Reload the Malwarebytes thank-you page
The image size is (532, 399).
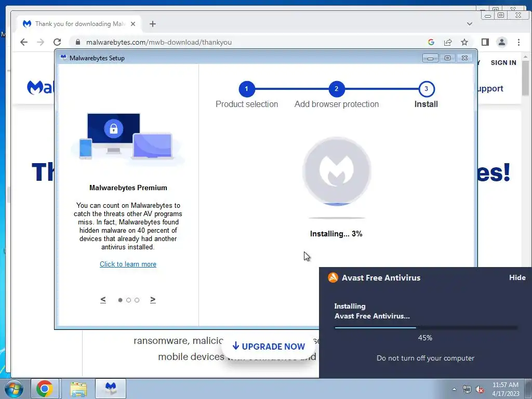[x=57, y=42]
